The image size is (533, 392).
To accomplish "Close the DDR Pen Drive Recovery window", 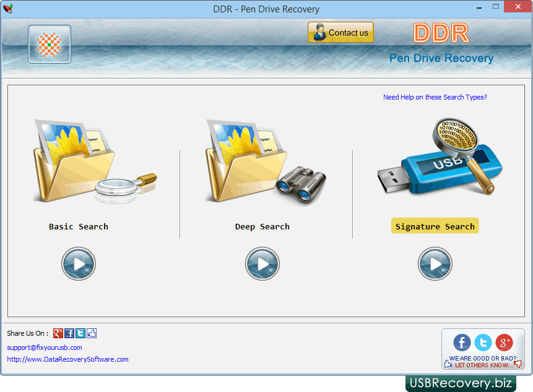I will pos(518,6).
